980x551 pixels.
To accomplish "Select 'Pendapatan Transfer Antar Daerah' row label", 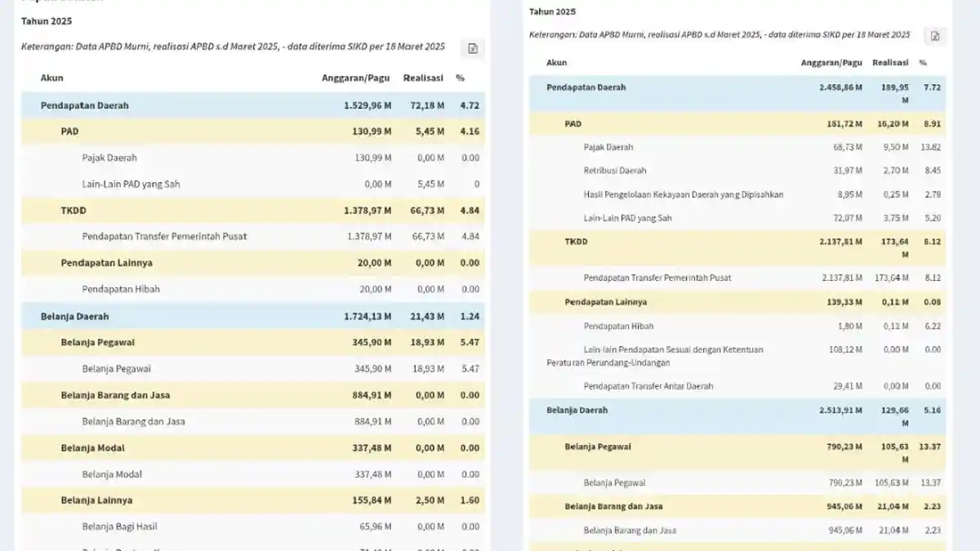I will (648, 386).
